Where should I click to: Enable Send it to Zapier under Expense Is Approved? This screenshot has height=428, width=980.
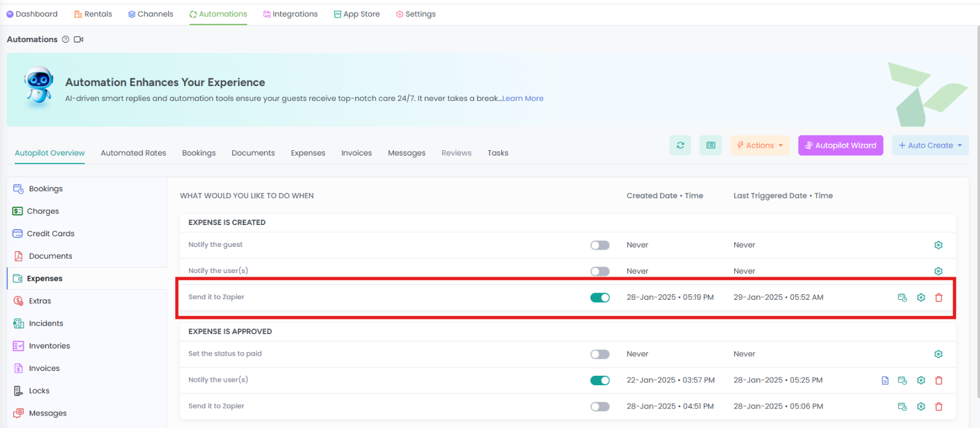pos(600,407)
